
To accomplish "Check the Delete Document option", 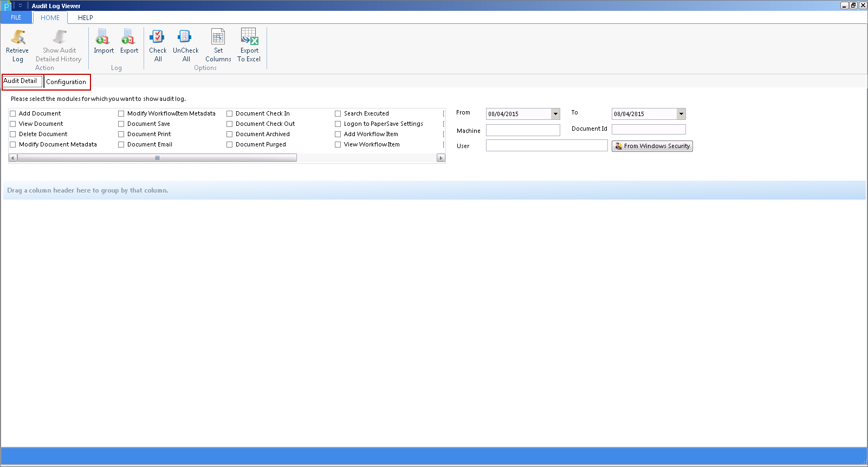I will click(12, 135).
